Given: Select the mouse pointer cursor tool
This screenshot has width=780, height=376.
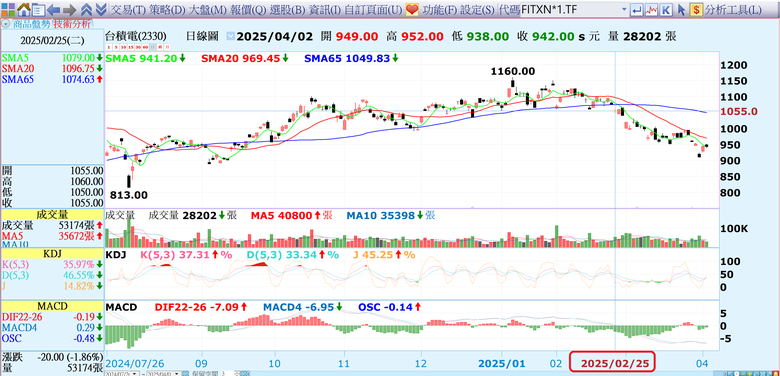Looking at the screenshot, I should 682,9.
